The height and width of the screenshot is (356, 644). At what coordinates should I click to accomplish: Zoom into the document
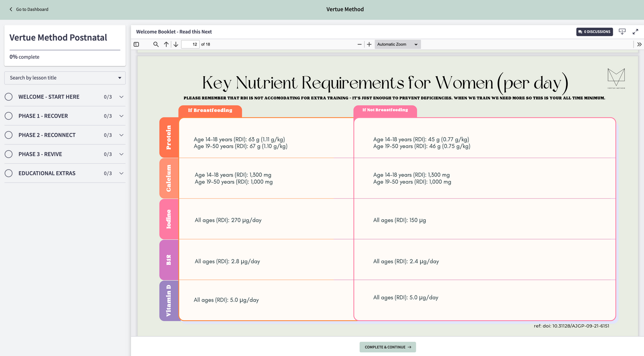[369, 44]
